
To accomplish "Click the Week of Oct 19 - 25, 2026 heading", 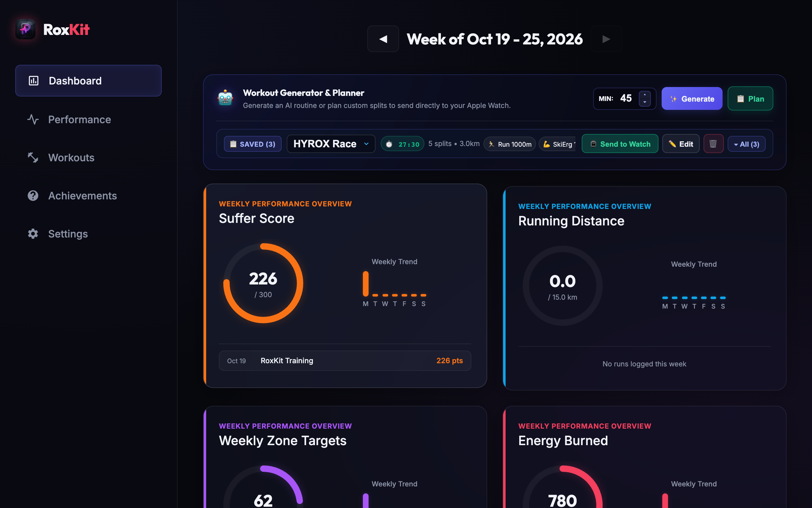I will point(494,39).
